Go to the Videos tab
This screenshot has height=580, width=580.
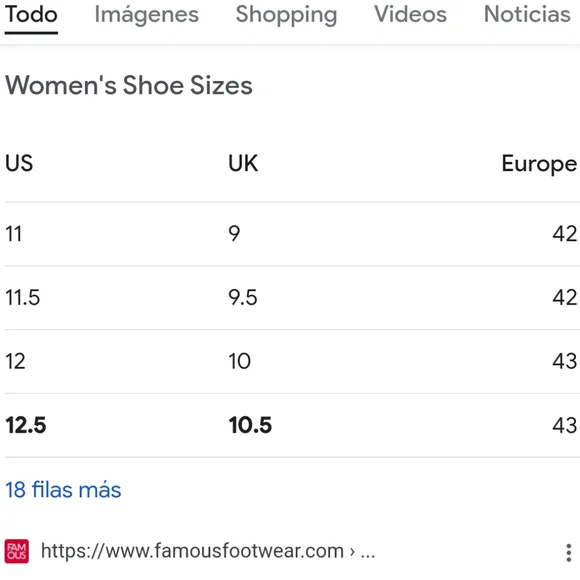410,14
